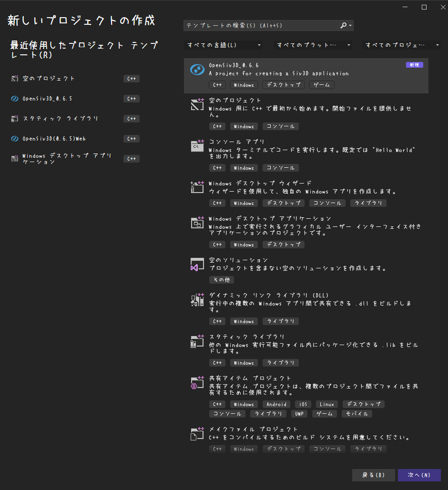Open the すべてのプラットフォーム dropdown
Image resolution: width=448 pixels, height=490 pixels.
tap(313, 45)
